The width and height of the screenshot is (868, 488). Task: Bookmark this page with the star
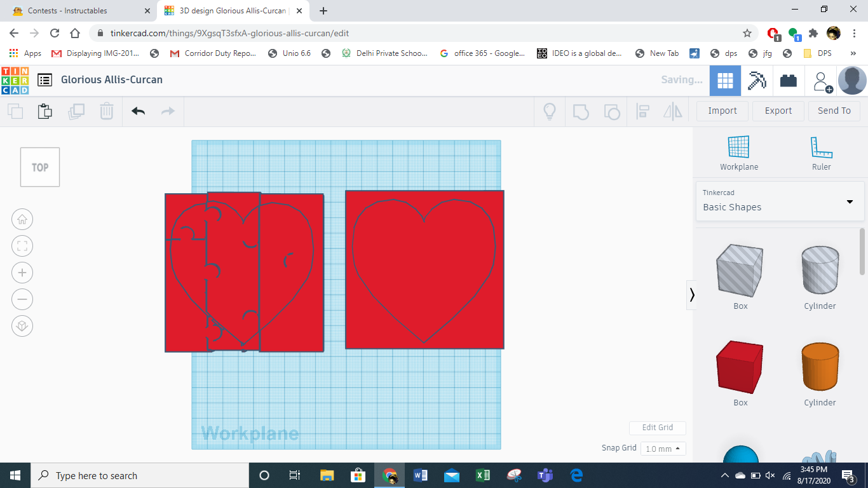747,33
